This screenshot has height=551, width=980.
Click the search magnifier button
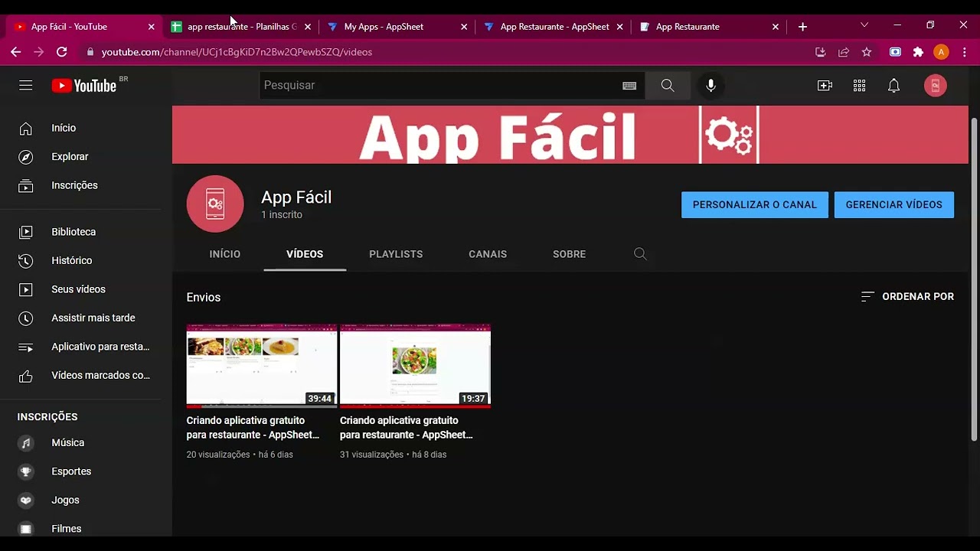pyautogui.click(x=668, y=86)
